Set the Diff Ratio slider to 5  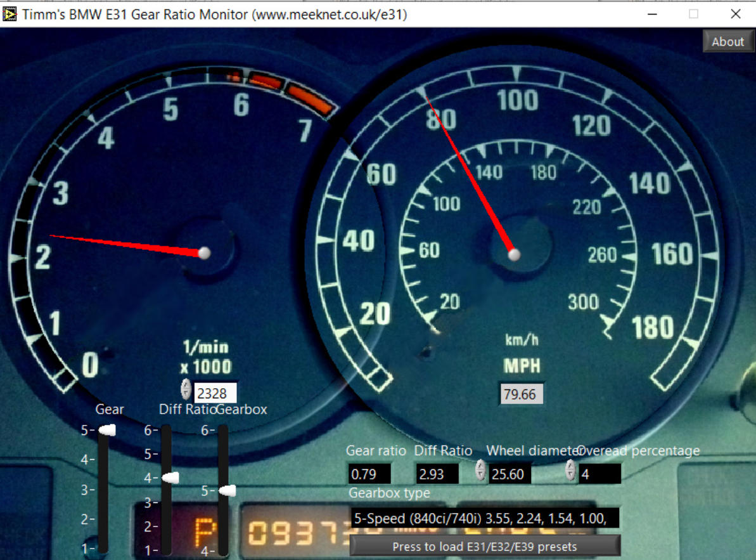[x=166, y=454]
